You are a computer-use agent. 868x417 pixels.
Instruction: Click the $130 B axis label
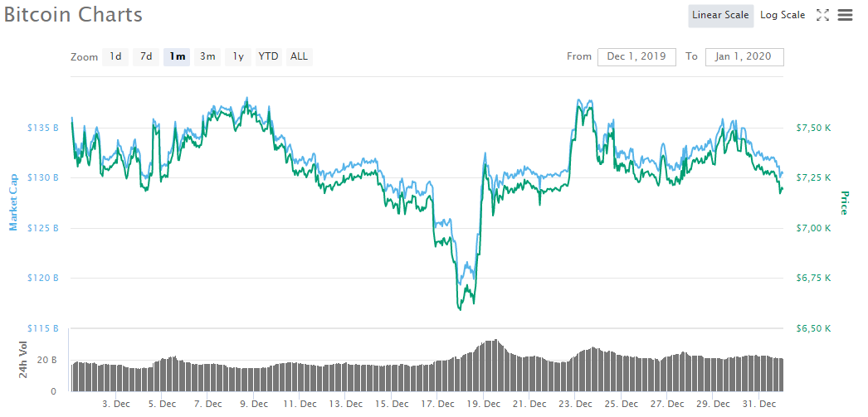43,177
